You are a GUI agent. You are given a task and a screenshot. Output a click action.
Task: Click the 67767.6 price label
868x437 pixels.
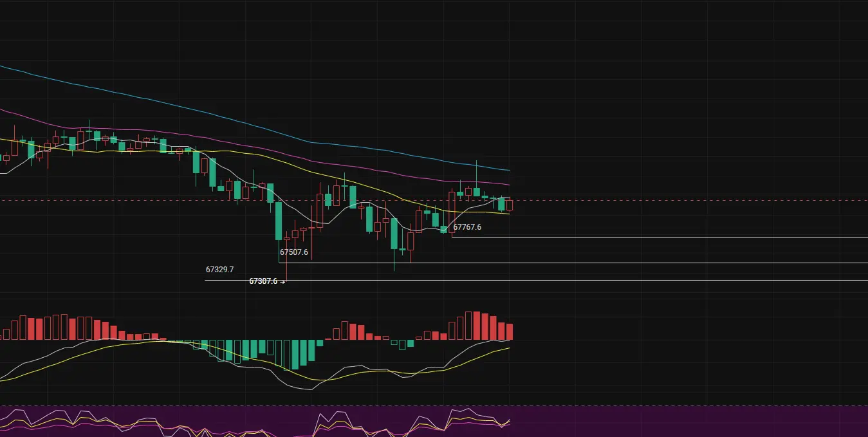point(467,227)
